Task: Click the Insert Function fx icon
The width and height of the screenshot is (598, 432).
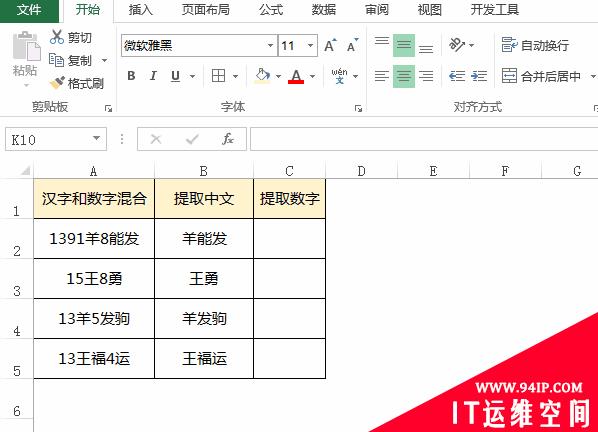Action: 228,139
